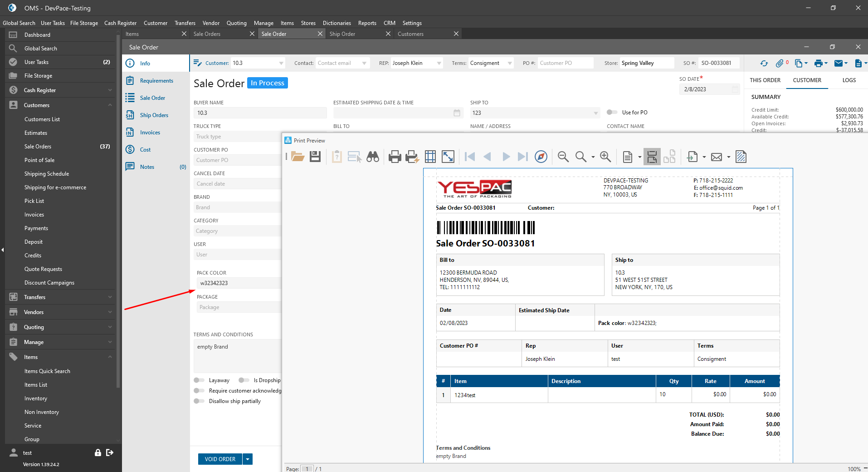The image size is (868, 472).
Task: Open file using the folder icon in Print Preview
Action: [x=298, y=157]
